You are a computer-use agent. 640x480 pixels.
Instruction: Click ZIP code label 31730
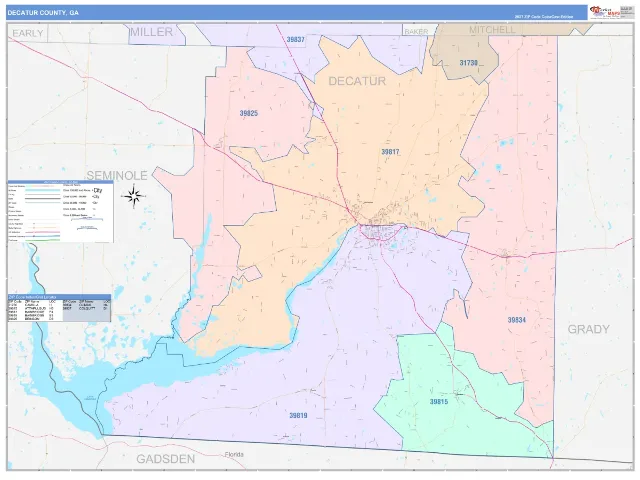point(469,63)
